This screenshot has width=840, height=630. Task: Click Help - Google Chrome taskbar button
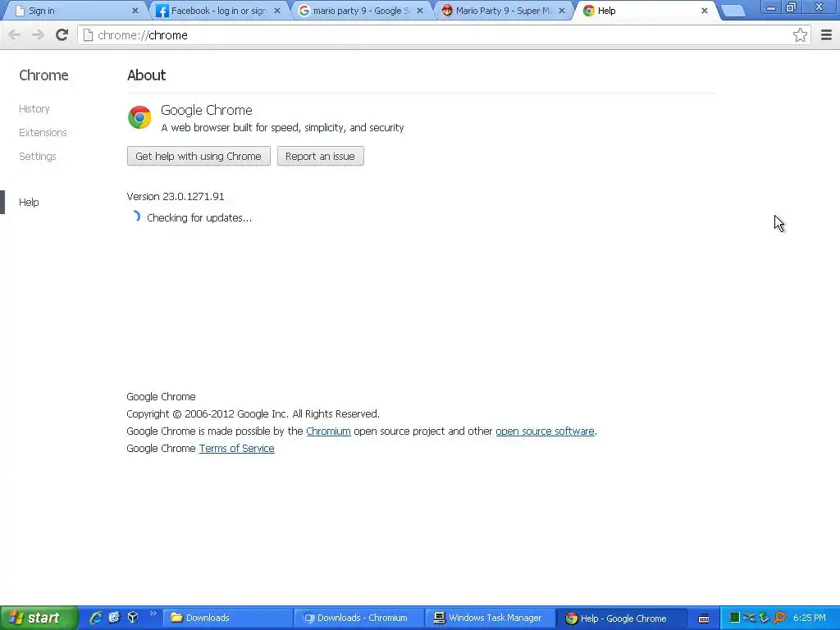623,619
